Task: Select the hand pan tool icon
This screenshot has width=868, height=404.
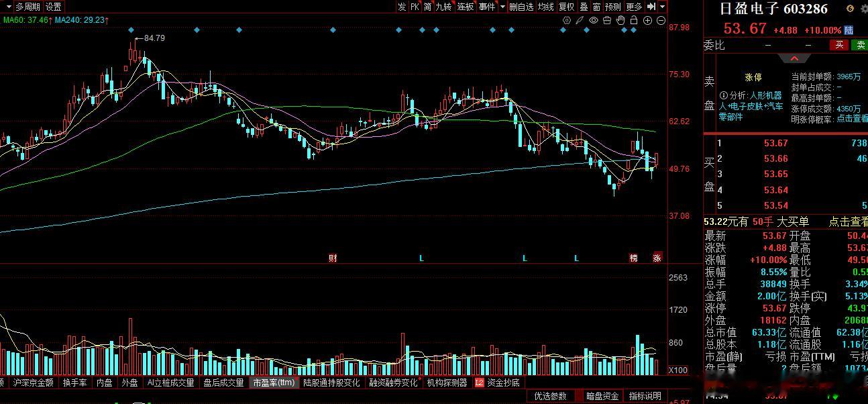Action: [620, 20]
